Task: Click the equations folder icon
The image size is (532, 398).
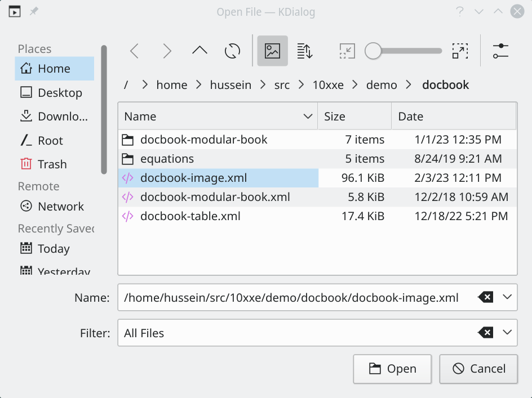Action: (x=128, y=159)
